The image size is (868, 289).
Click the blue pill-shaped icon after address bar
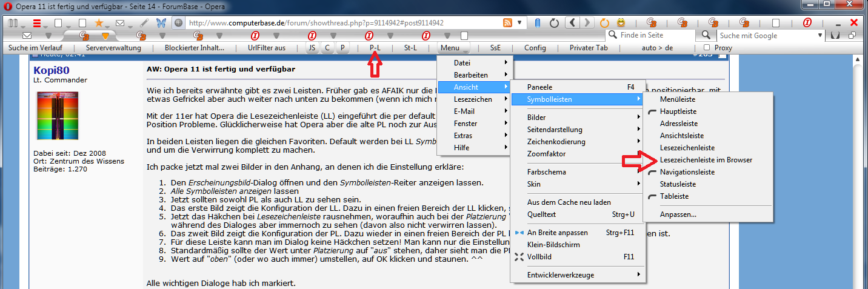(x=537, y=23)
